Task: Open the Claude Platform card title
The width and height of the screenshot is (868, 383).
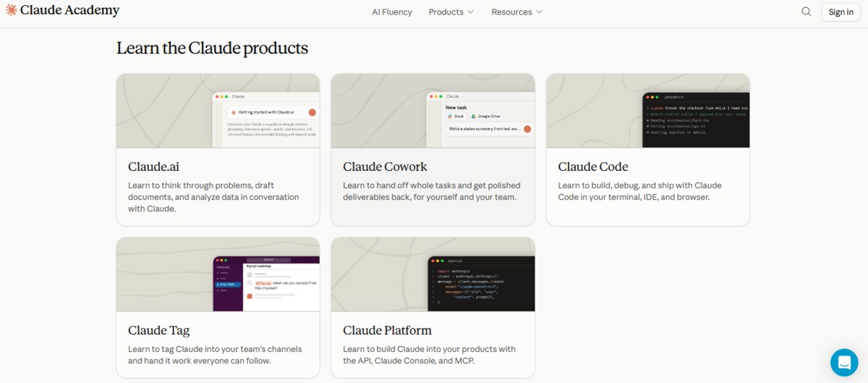Action: click(387, 330)
